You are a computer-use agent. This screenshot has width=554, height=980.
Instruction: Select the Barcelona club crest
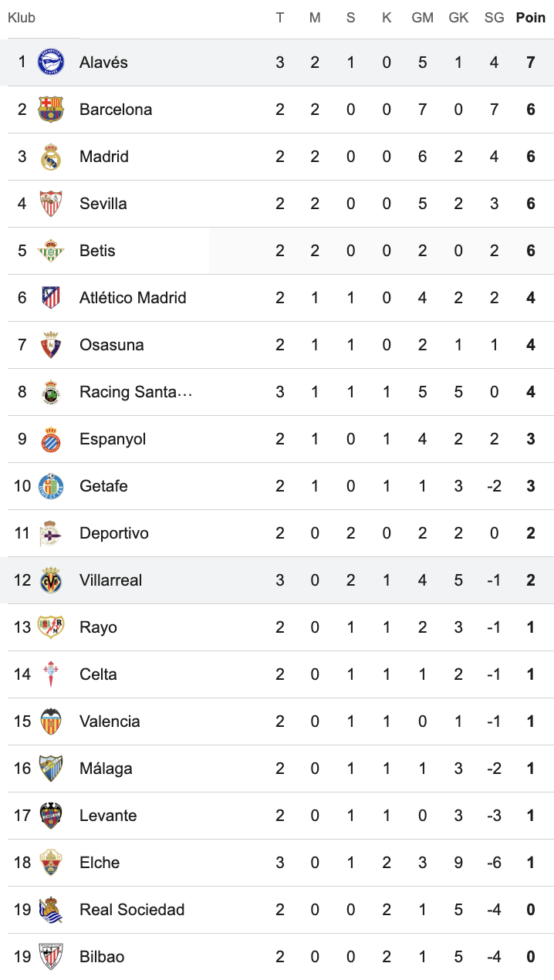point(51,110)
